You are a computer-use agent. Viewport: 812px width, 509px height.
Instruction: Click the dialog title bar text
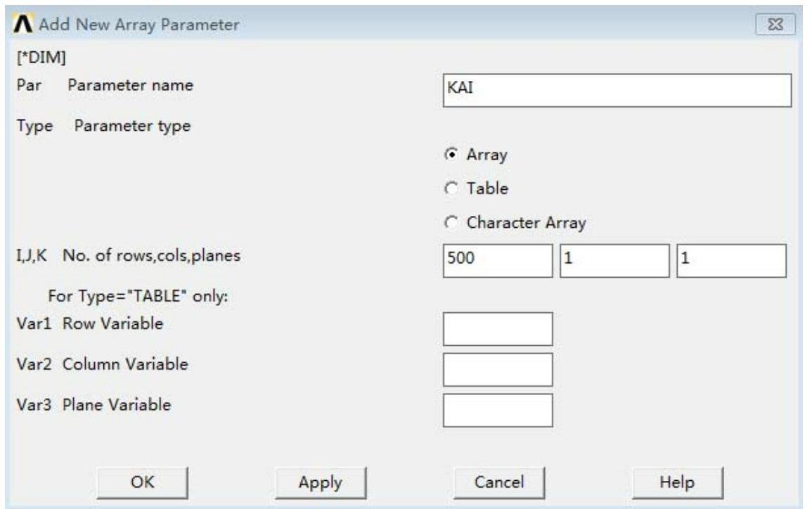(138, 26)
